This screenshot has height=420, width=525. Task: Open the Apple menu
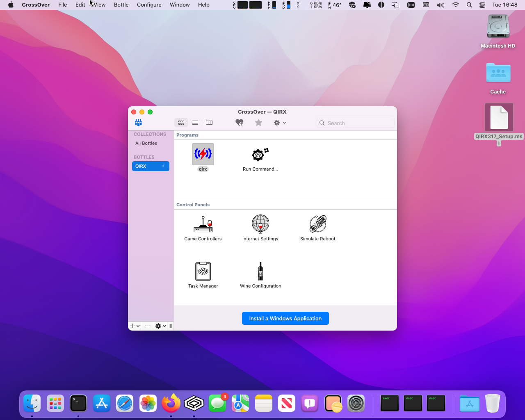point(11,5)
